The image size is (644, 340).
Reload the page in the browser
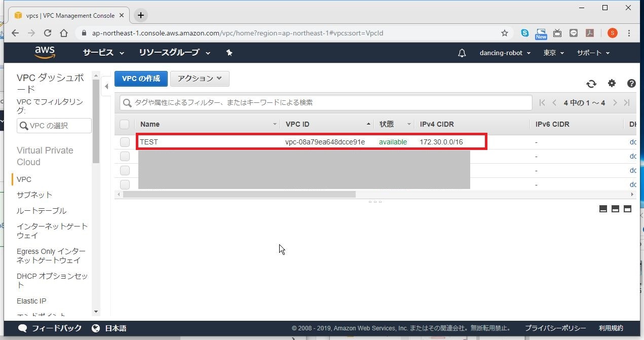(x=48, y=33)
